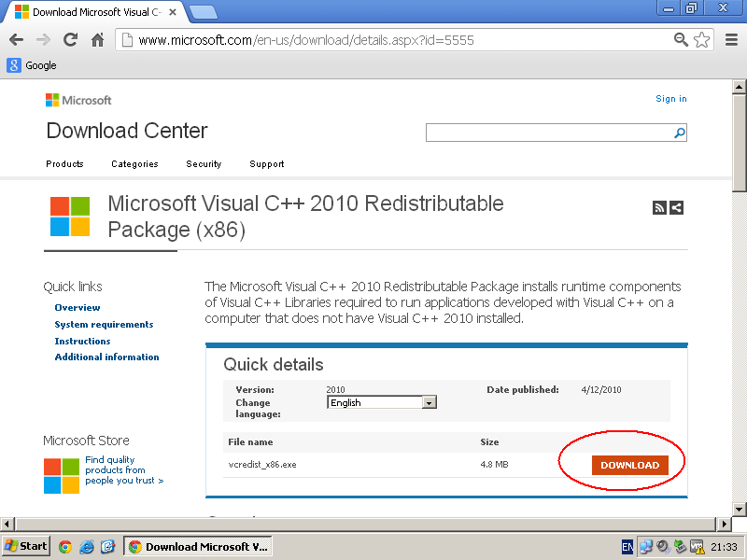Open a new browser tab

[204, 12]
